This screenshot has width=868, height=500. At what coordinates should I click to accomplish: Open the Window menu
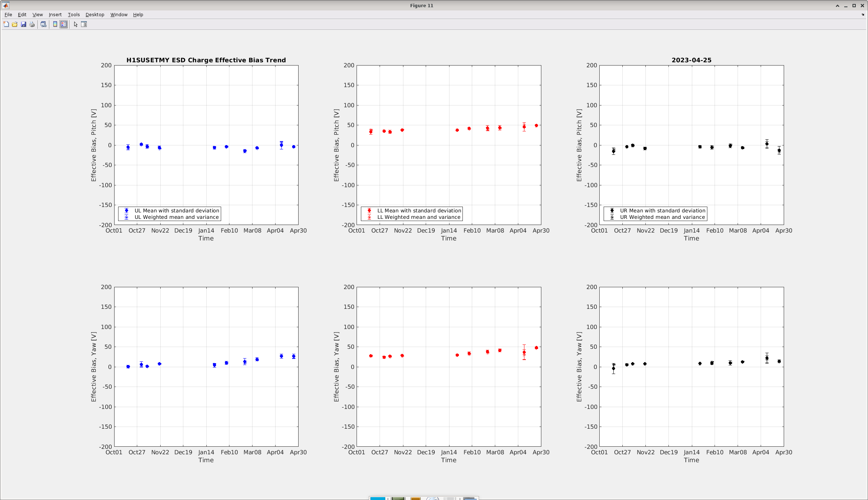pyautogui.click(x=119, y=15)
